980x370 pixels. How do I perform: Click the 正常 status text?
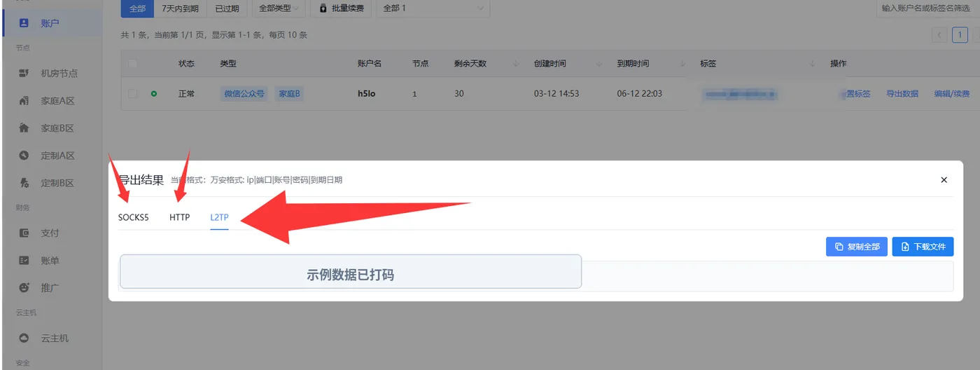tap(187, 93)
